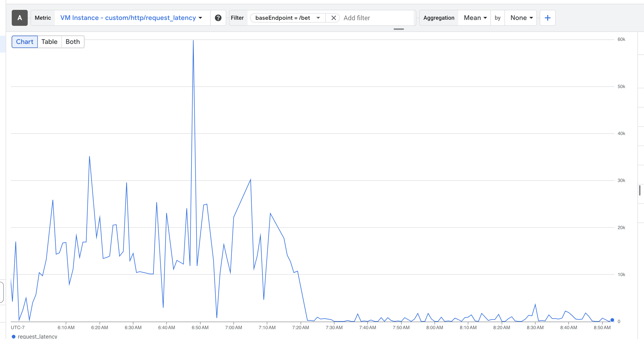
Task: Click the vertical scrollbar thumb on the right edge
Action: pyautogui.click(x=640, y=190)
